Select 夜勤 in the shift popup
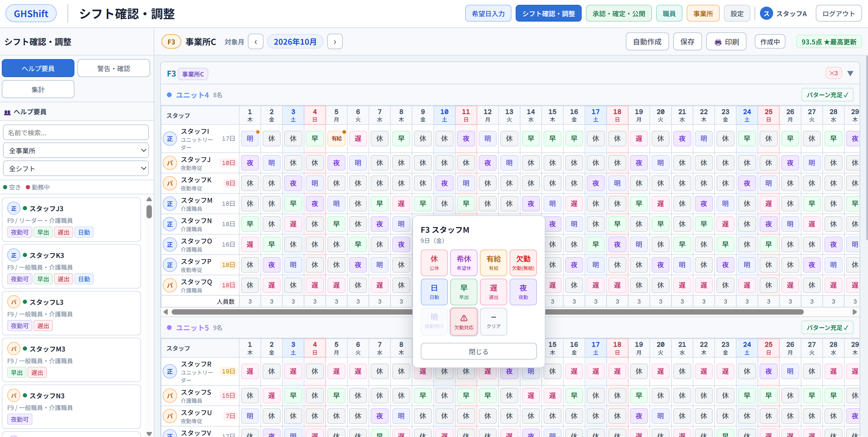Image resolution: width=868 pixels, height=437 pixels. pyautogui.click(x=523, y=292)
